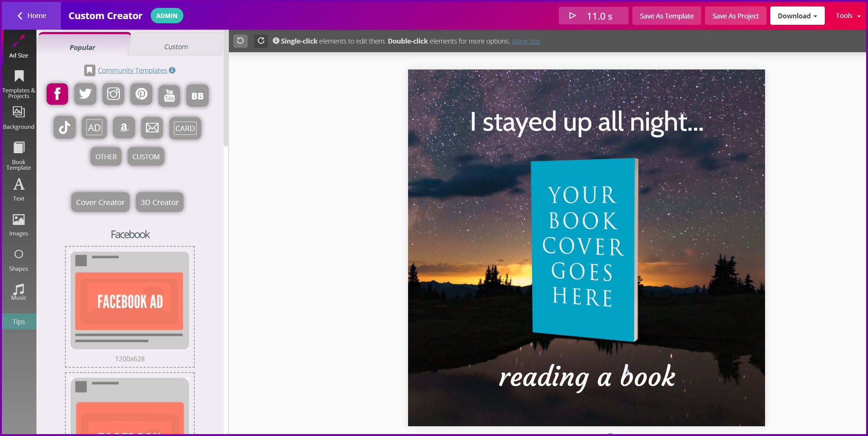868x436 pixels.
Task: Click the redo arrow icon
Action: [x=261, y=41]
